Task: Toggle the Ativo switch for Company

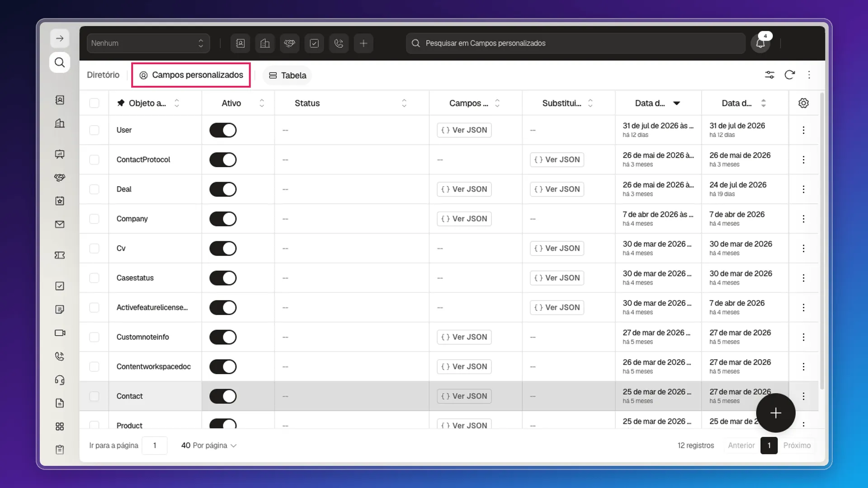Action: tap(223, 219)
